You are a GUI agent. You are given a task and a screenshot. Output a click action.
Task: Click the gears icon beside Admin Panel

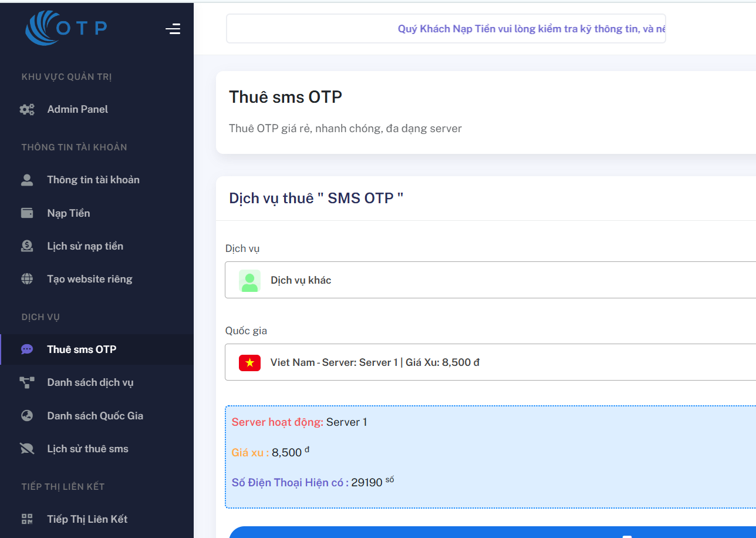coord(27,109)
